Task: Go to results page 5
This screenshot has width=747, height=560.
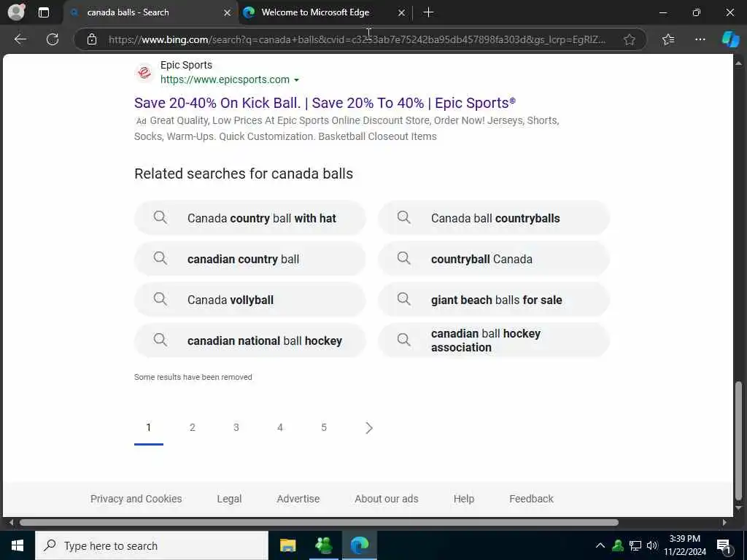Action: click(324, 427)
